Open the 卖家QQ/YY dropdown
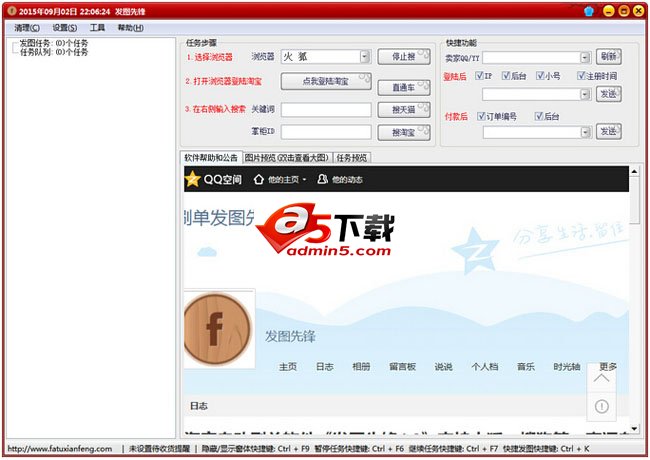This screenshot has height=460, width=650. coord(585,58)
